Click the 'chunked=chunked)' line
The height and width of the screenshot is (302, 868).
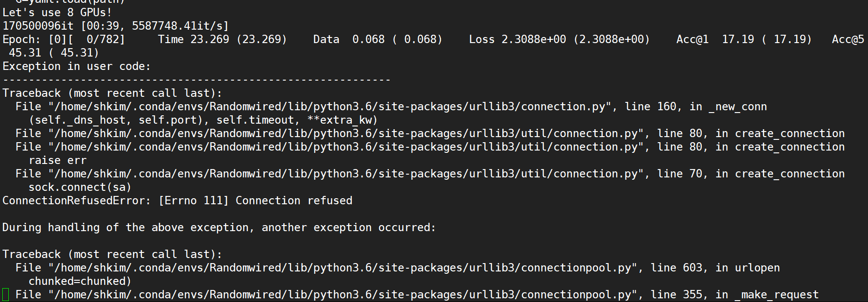80,281
